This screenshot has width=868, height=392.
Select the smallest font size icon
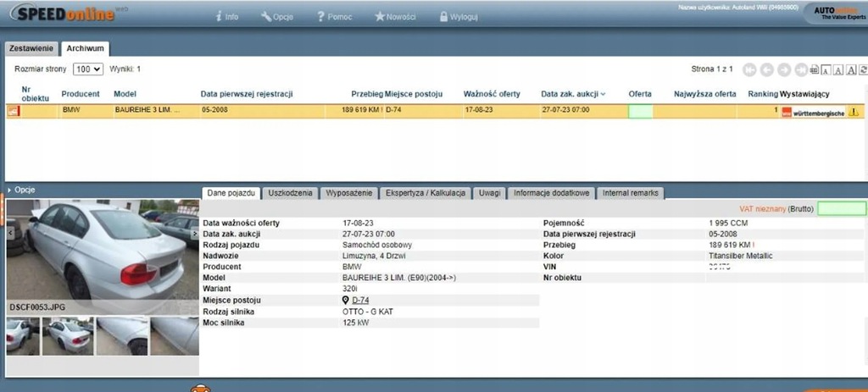click(x=826, y=69)
